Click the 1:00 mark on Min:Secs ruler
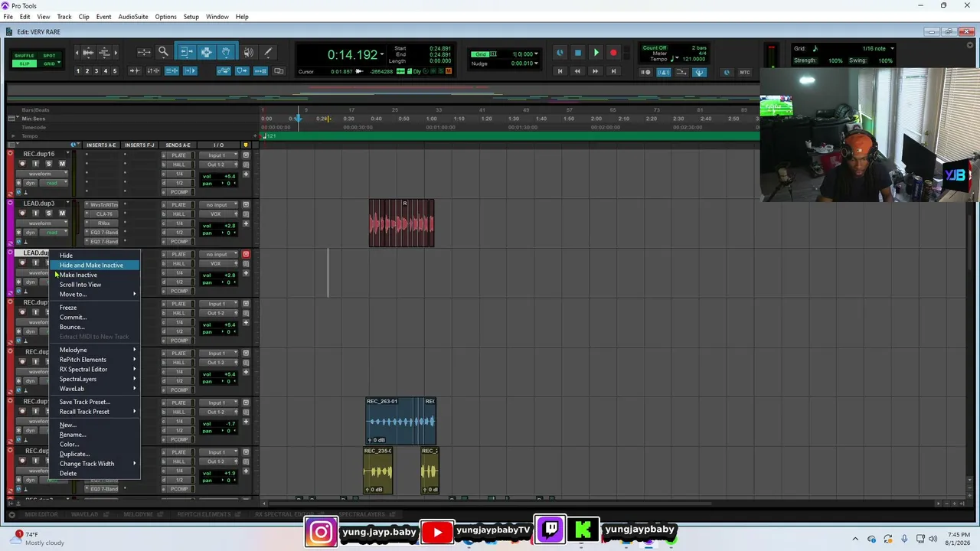 pos(431,119)
